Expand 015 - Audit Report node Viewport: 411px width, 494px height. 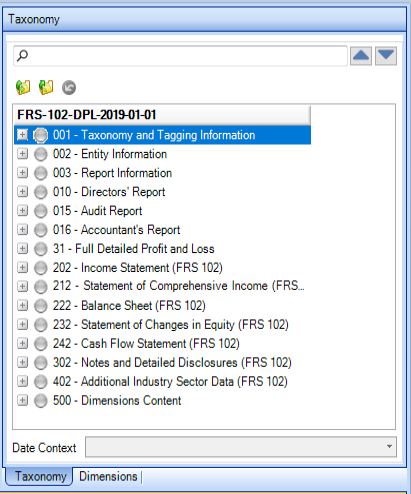[22, 211]
